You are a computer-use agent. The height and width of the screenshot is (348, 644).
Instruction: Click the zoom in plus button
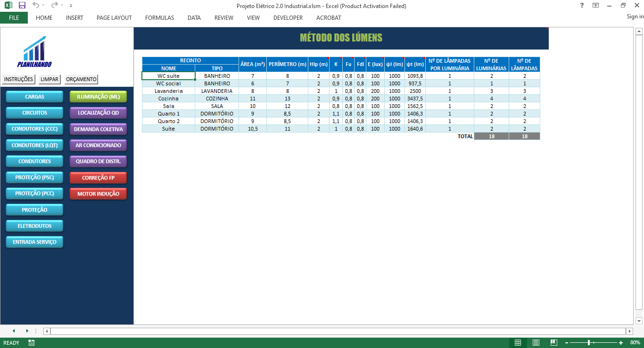coord(621,343)
